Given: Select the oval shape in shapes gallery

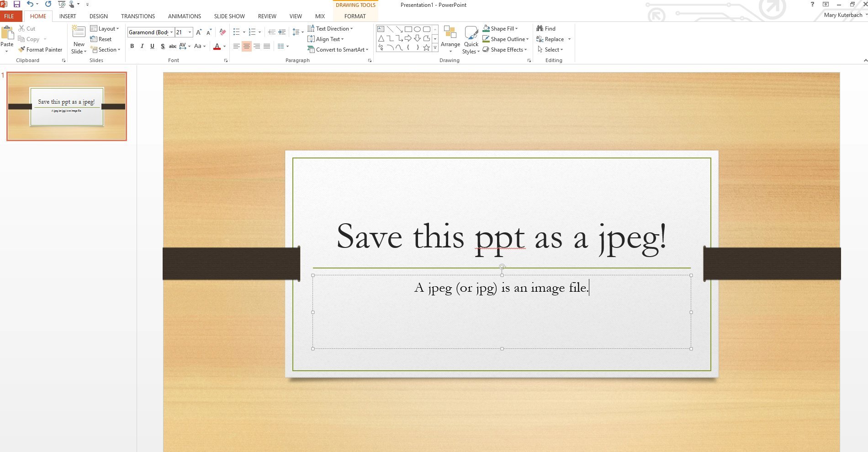Looking at the screenshot, I should (x=417, y=29).
